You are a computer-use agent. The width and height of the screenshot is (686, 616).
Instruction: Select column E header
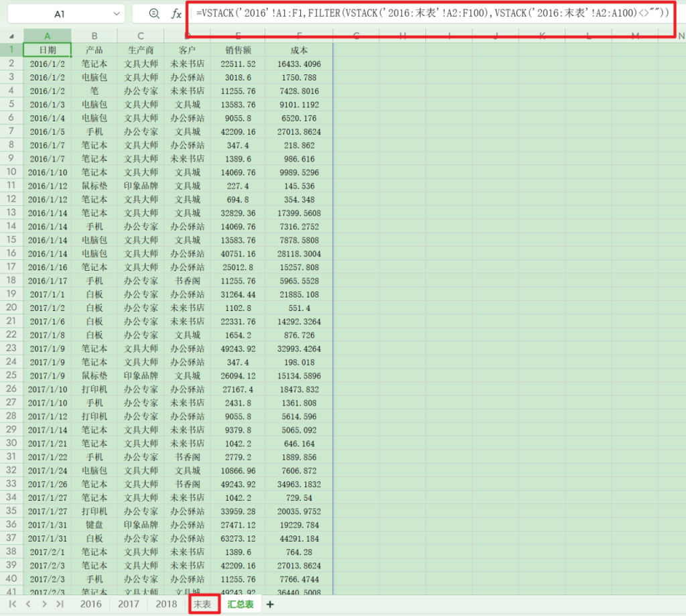tap(238, 36)
